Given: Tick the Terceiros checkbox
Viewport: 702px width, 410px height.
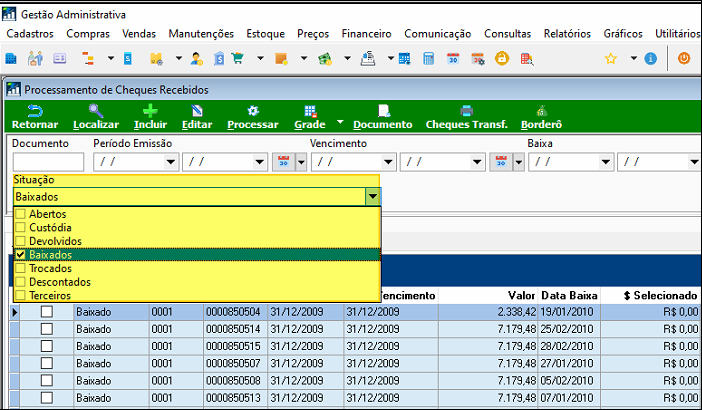Looking at the screenshot, I should 21,296.
